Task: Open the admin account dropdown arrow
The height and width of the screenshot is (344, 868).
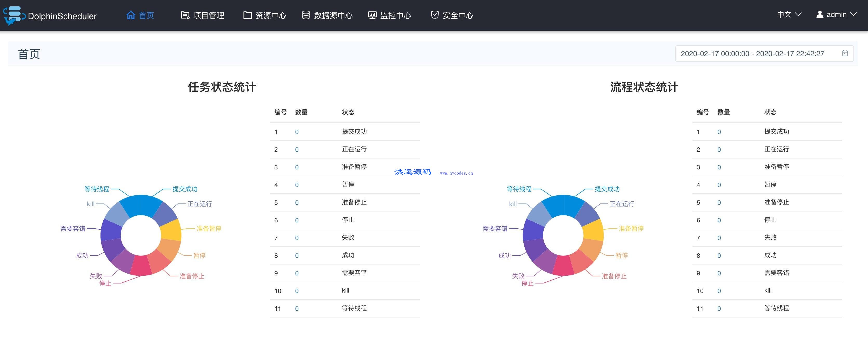Action: 853,14
